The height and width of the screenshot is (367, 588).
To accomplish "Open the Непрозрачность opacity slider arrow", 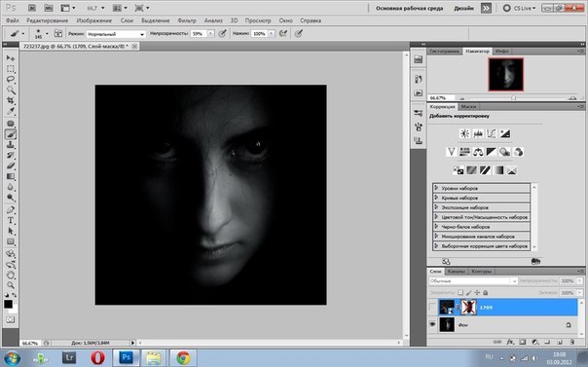I will coord(210,34).
